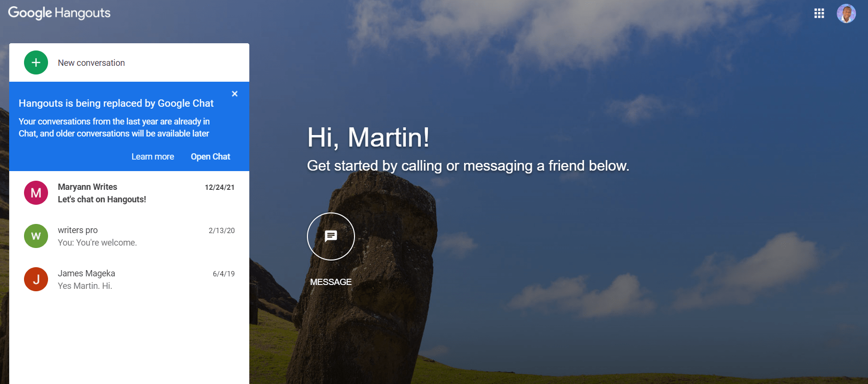The height and width of the screenshot is (384, 868).
Task: Click the red J avatar for James Mageka
Action: 36,279
